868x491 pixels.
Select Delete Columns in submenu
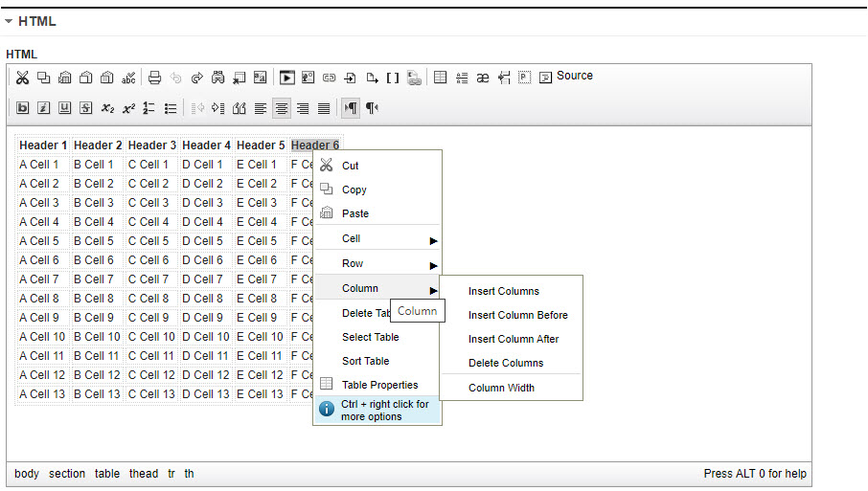click(512, 363)
